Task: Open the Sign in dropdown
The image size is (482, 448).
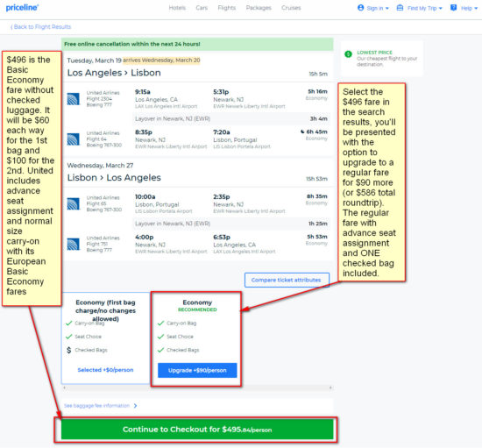Action: coord(373,8)
